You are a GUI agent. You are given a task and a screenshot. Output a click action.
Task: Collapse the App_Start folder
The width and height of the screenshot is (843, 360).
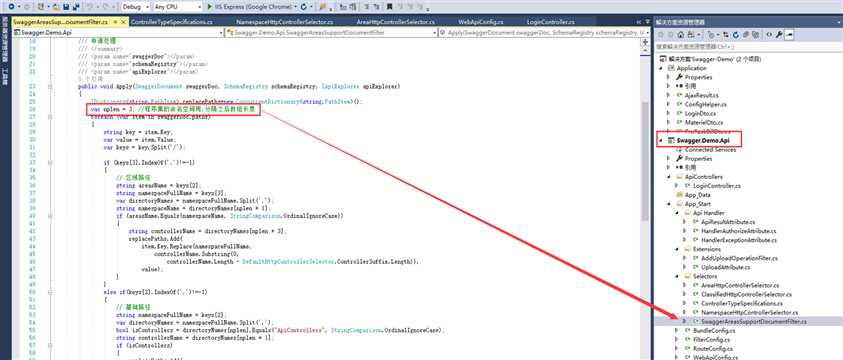[668, 204]
